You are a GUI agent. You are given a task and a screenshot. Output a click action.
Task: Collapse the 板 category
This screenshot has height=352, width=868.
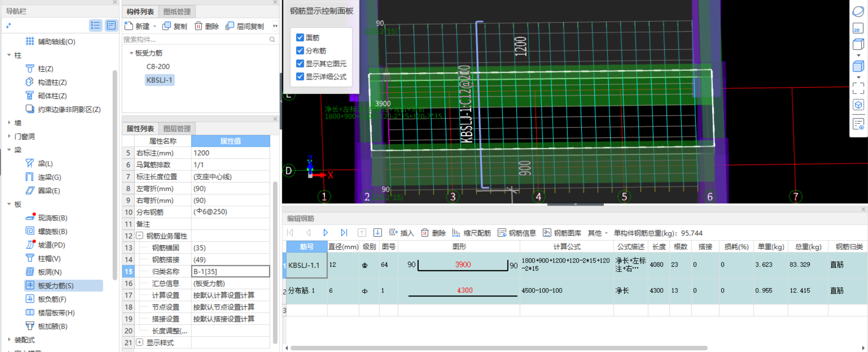9,204
